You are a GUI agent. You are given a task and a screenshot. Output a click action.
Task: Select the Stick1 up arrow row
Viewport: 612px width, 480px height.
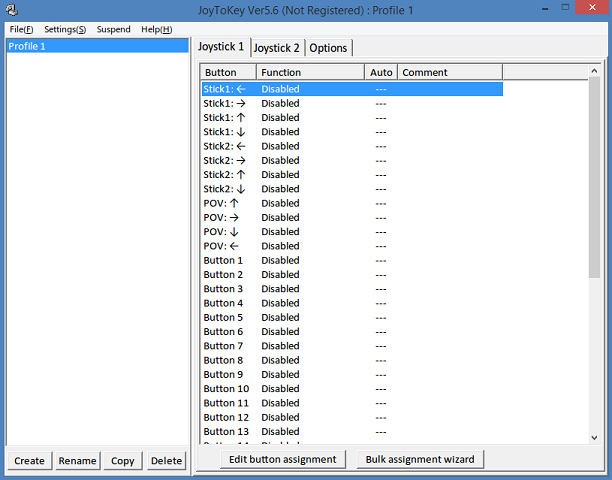click(x=352, y=117)
